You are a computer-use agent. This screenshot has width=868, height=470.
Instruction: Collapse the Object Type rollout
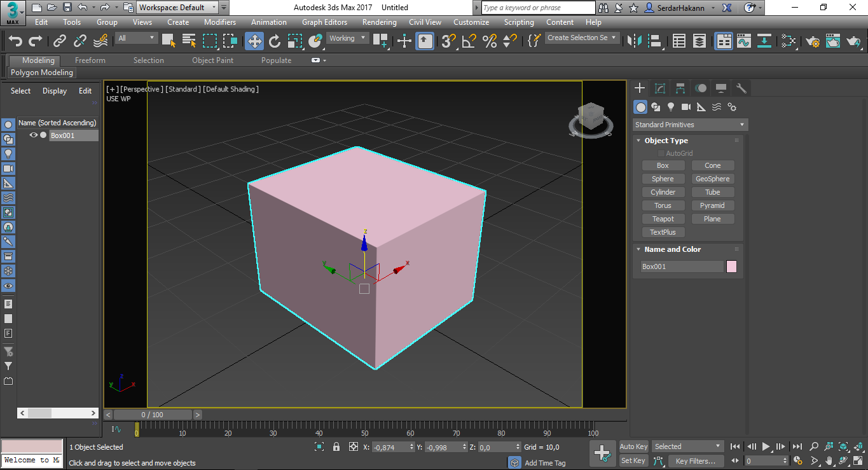(x=666, y=141)
